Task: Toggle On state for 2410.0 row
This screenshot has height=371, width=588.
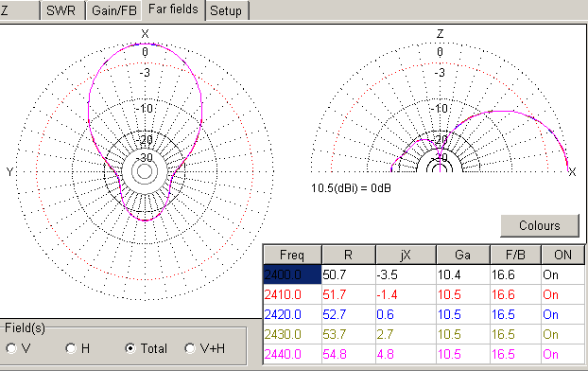Action: click(x=562, y=294)
